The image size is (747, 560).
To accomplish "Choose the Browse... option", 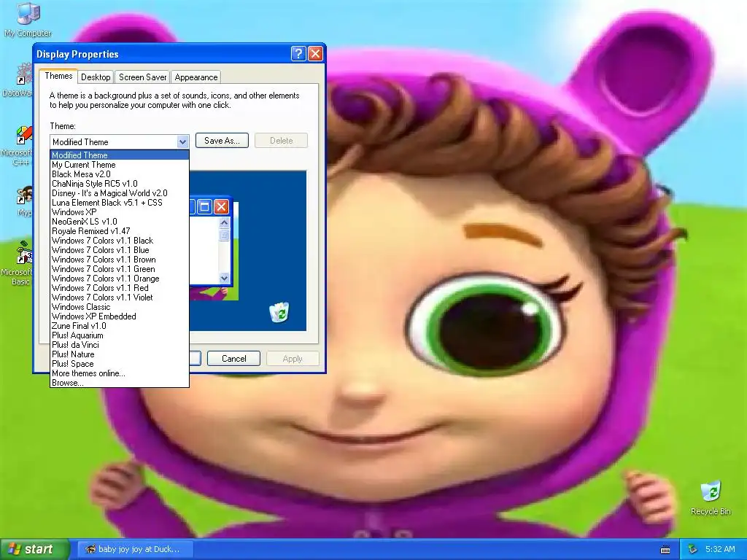I will (x=120, y=383).
